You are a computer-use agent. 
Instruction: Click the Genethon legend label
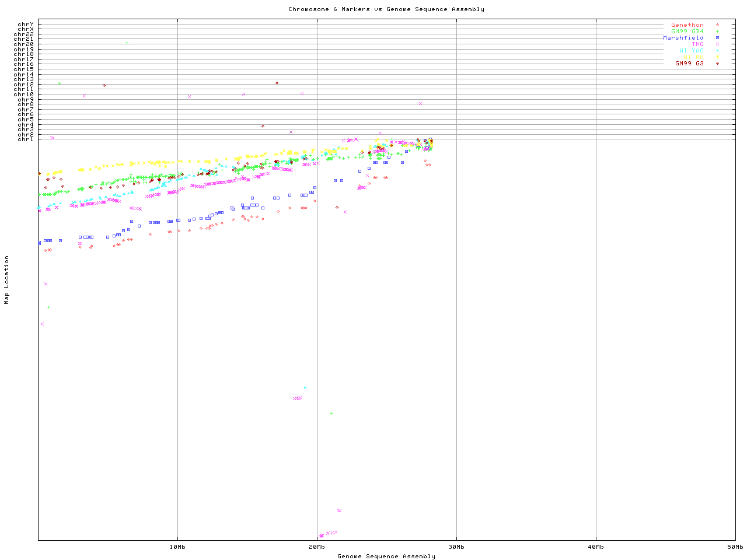(x=687, y=25)
